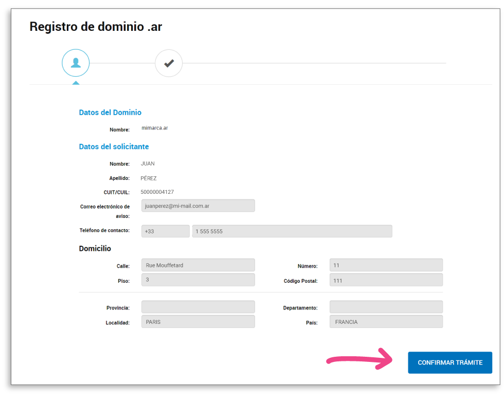This screenshot has width=504, height=420.
Task: Click the phone country code +33 field
Action: coord(165,231)
